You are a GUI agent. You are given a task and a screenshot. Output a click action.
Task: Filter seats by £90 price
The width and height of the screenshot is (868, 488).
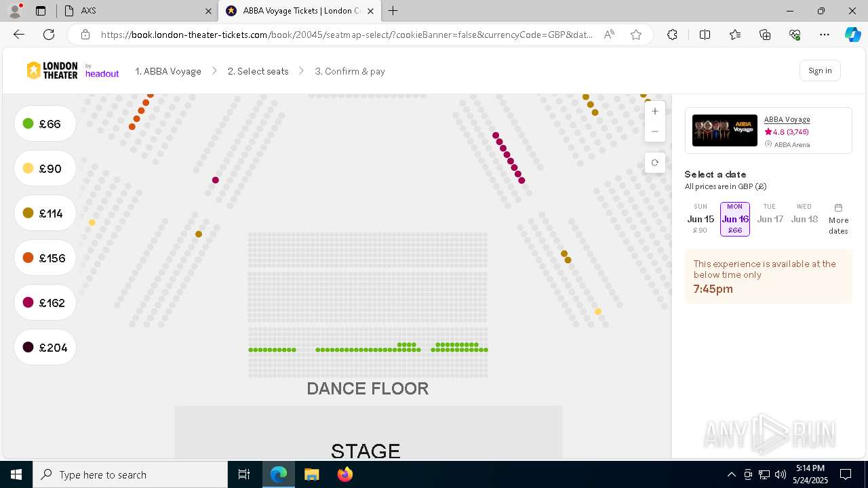pos(45,169)
